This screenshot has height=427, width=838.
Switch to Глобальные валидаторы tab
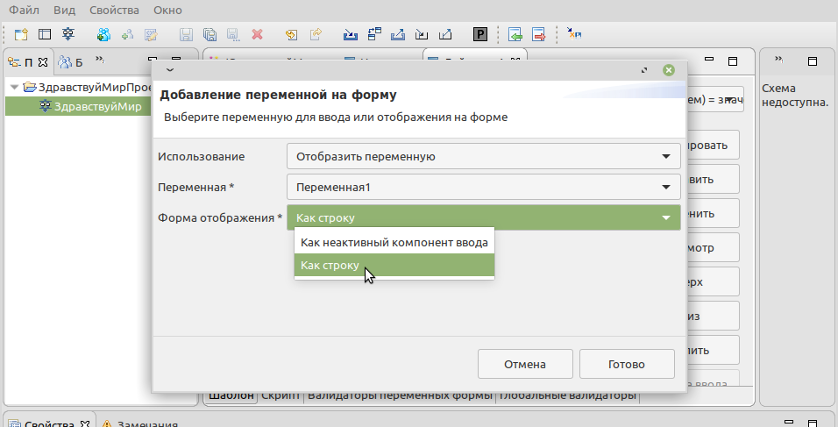pyautogui.click(x=568, y=396)
